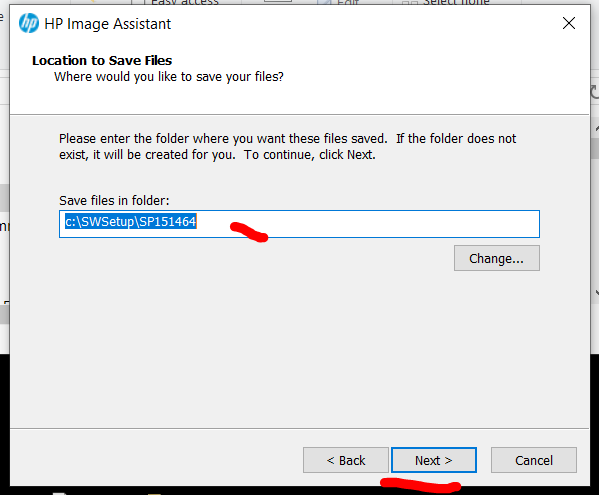599x495 pixels.
Task: Click the Save files in folder label
Action: click(x=114, y=201)
